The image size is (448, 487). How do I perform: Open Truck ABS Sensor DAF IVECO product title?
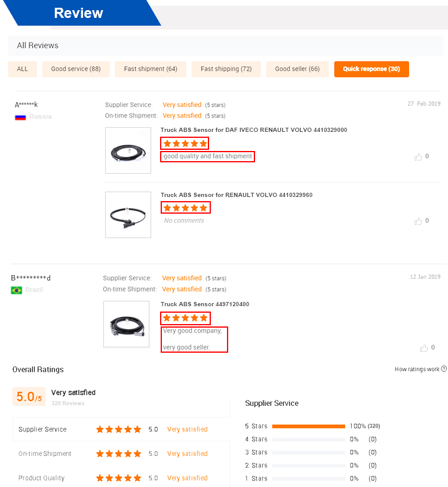pyautogui.click(x=254, y=130)
